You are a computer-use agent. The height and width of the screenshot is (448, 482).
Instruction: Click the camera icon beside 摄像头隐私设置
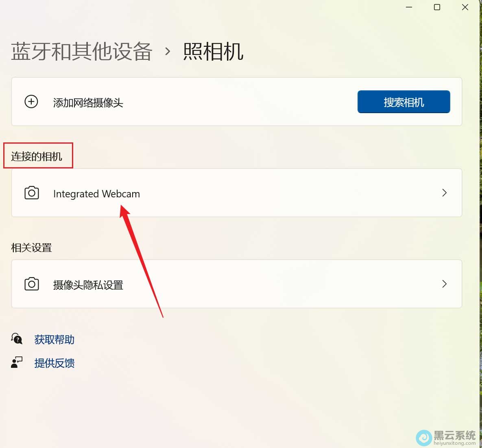pyautogui.click(x=32, y=284)
